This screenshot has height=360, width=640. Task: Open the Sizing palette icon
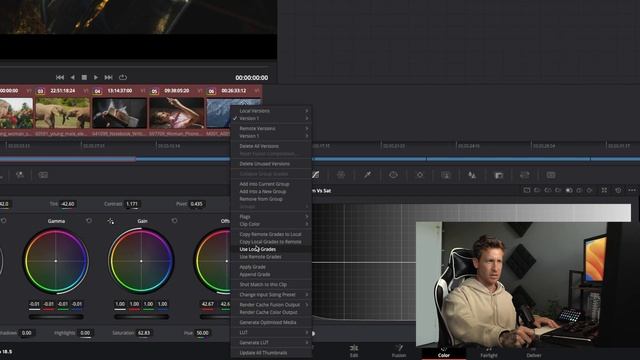[x=524, y=175]
